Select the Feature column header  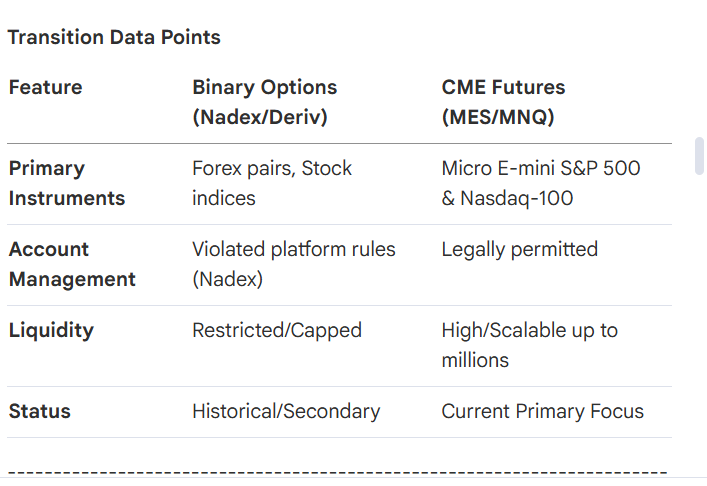click(x=46, y=87)
